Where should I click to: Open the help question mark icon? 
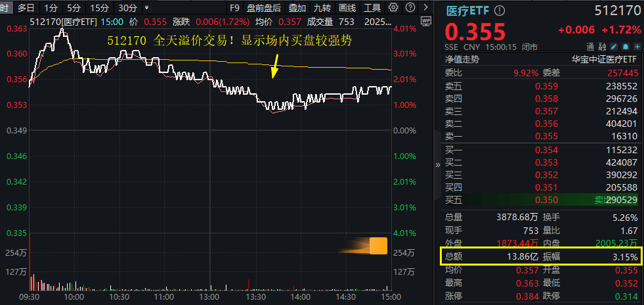point(410,7)
